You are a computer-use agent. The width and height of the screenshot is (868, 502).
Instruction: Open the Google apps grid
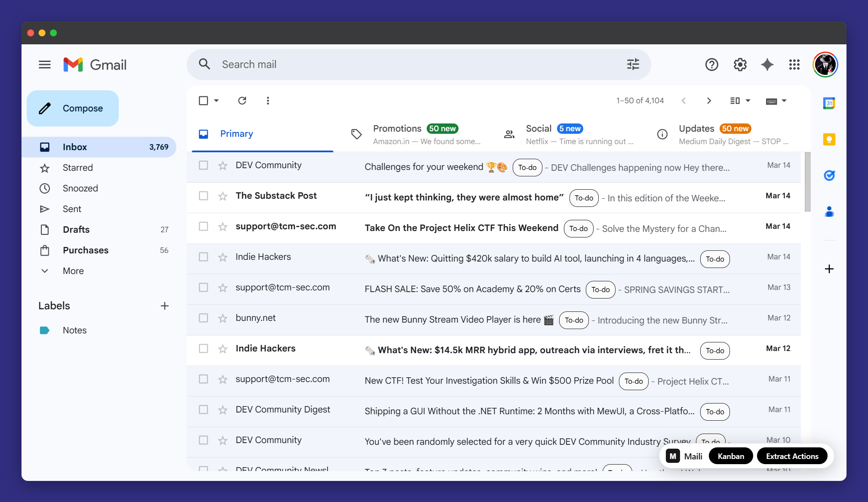tap(794, 64)
